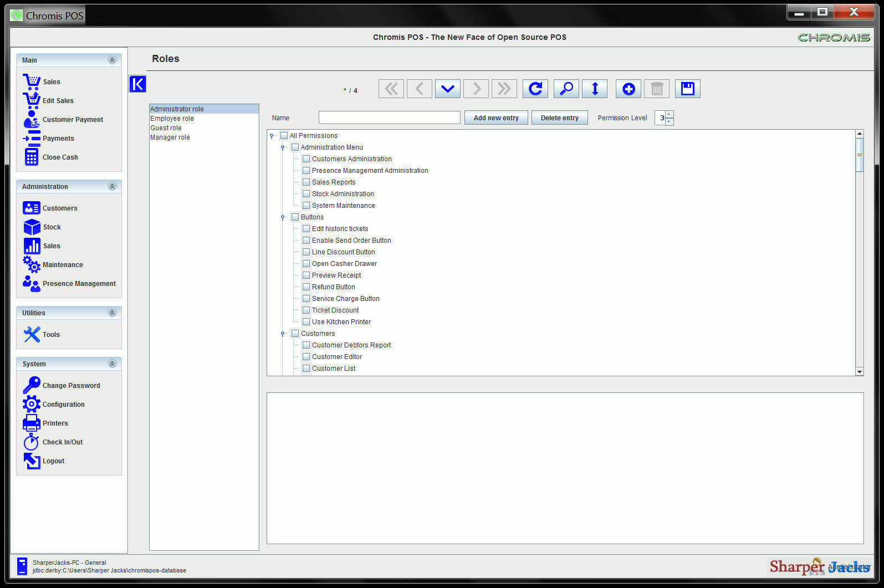Jump to last record with double-right arrow
The height and width of the screenshot is (588, 884).
point(504,89)
